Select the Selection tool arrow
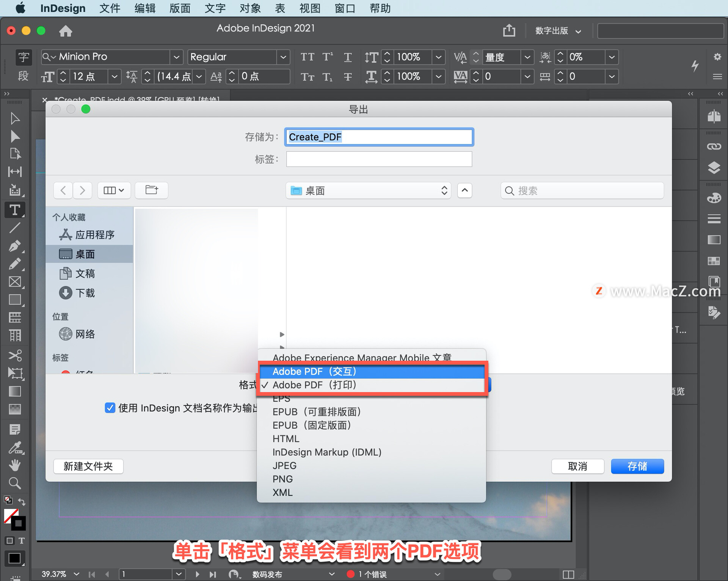The image size is (728, 581). [15, 118]
